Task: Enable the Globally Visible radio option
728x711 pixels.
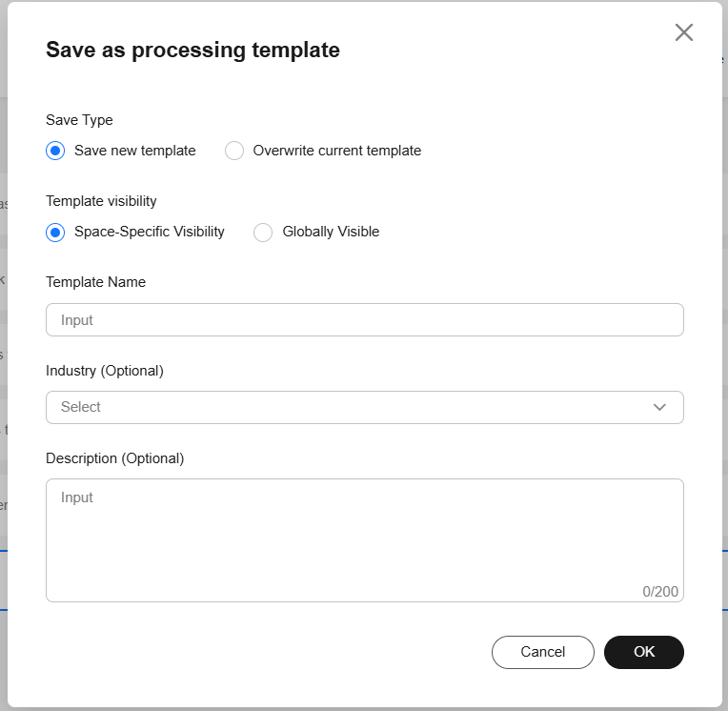Action: [263, 232]
